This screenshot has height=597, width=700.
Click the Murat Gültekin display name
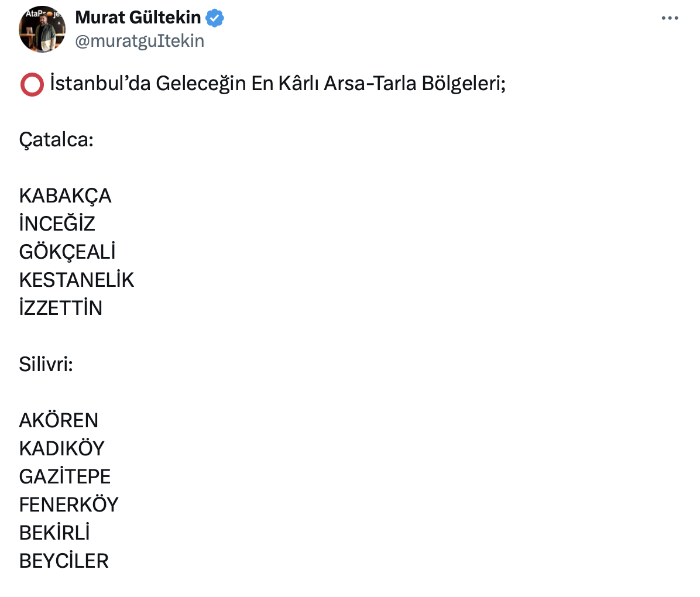tap(138, 18)
